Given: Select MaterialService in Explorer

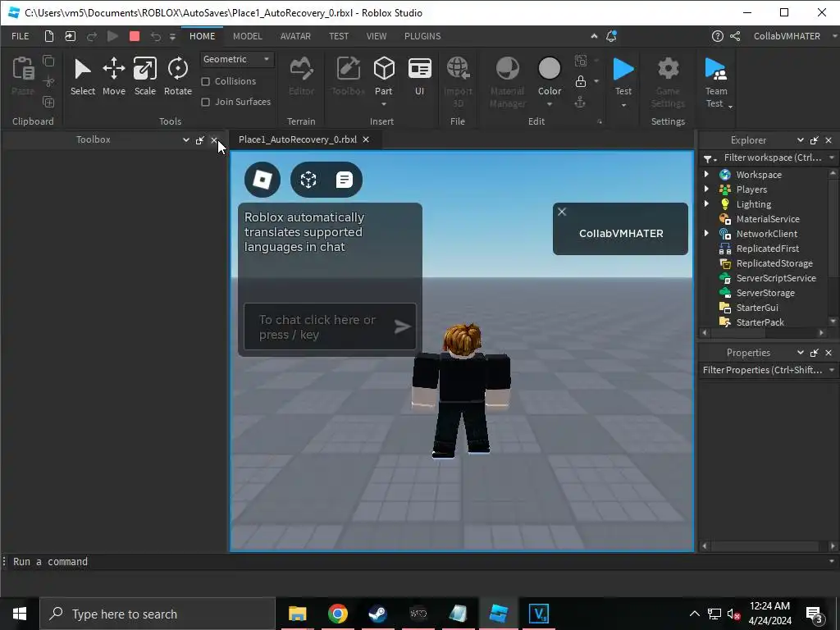Looking at the screenshot, I should coord(768,218).
